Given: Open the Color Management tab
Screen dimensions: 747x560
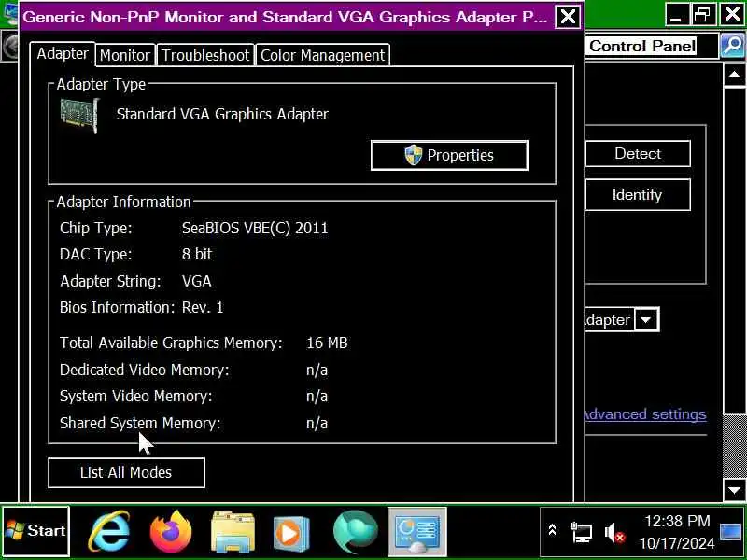Looking at the screenshot, I should [x=322, y=55].
